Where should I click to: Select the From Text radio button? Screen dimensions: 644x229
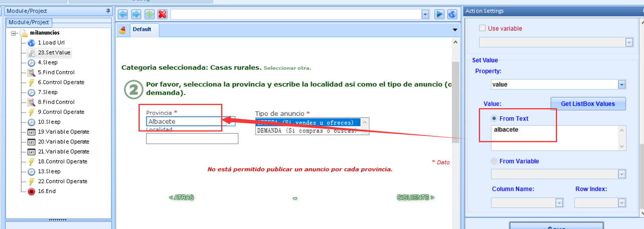tap(494, 118)
